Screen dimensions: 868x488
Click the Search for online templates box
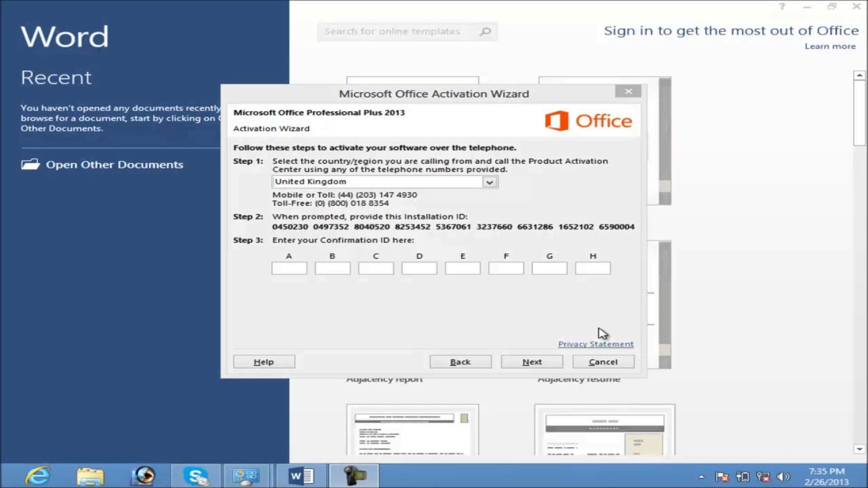coord(407,31)
